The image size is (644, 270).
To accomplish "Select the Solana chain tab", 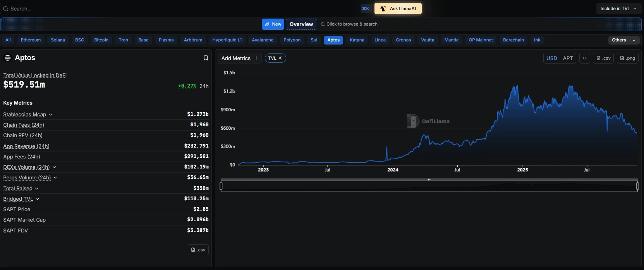I will point(58,40).
